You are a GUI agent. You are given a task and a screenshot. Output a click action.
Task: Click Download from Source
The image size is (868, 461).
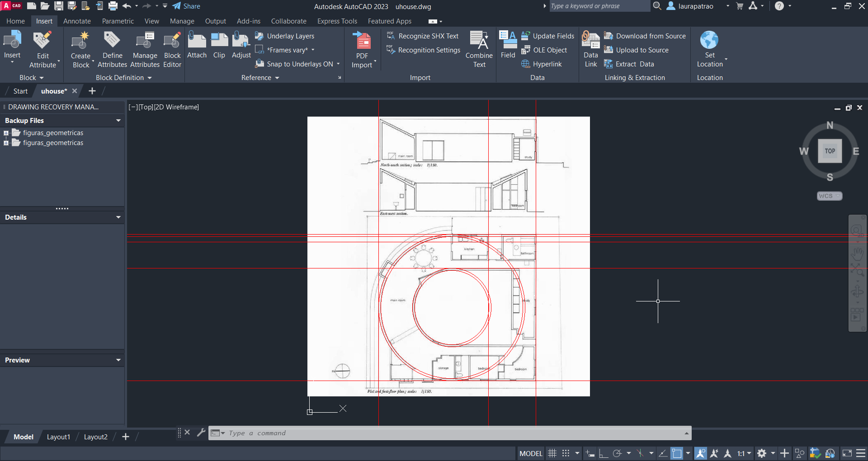click(645, 36)
